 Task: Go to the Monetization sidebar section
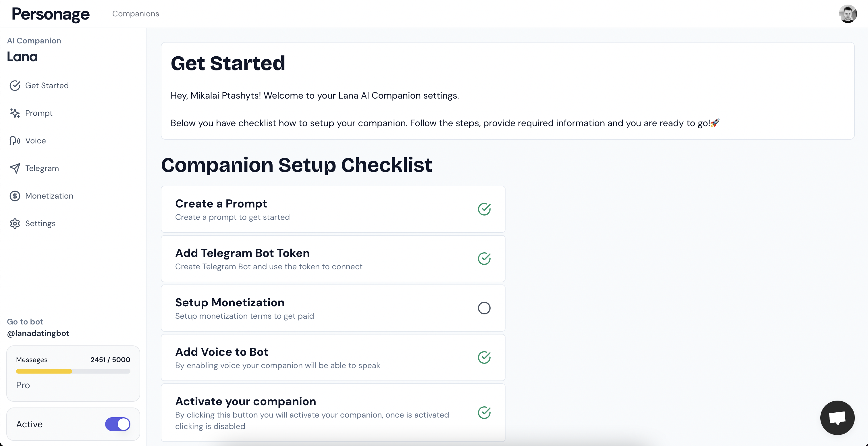49,196
